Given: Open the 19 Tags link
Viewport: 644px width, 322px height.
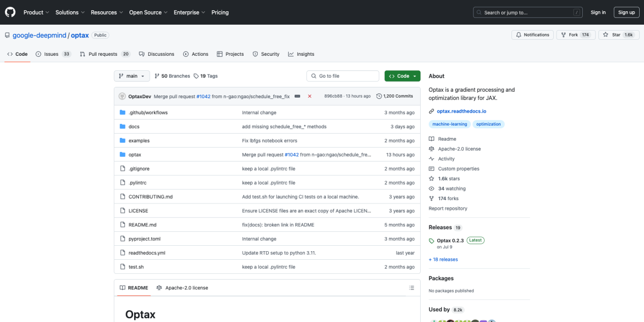Looking at the screenshot, I should click(206, 76).
